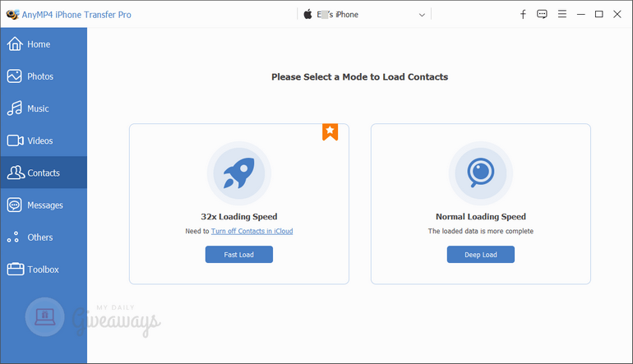Click the Fast Load button

239,255
